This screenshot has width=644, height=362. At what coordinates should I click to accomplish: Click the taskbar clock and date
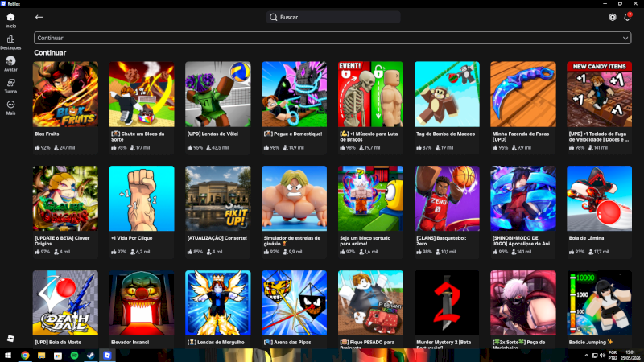pyautogui.click(x=630, y=356)
